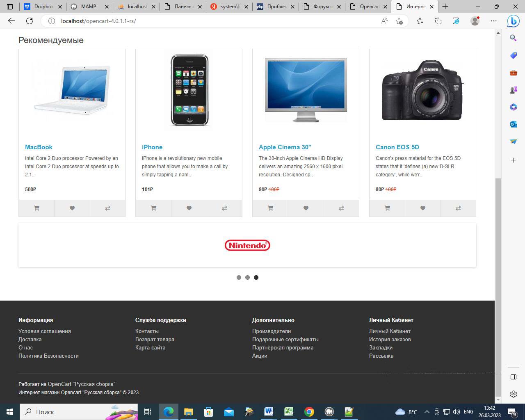525x420 pixels.
Task: Add MacBook to shopping cart
Action: click(x=37, y=208)
